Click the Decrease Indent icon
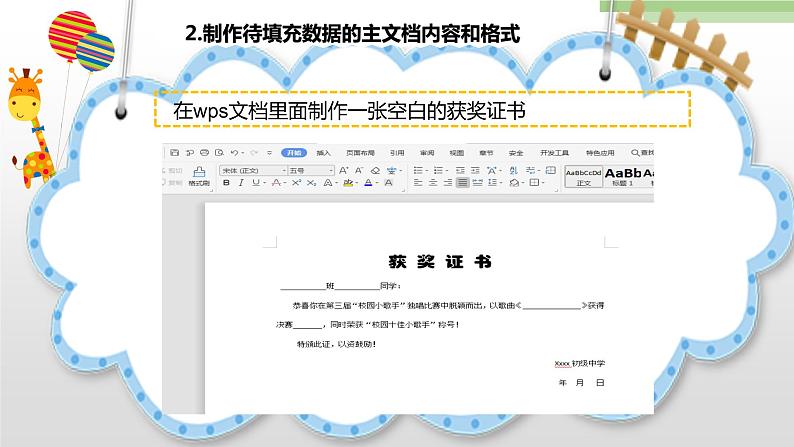 [460, 171]
